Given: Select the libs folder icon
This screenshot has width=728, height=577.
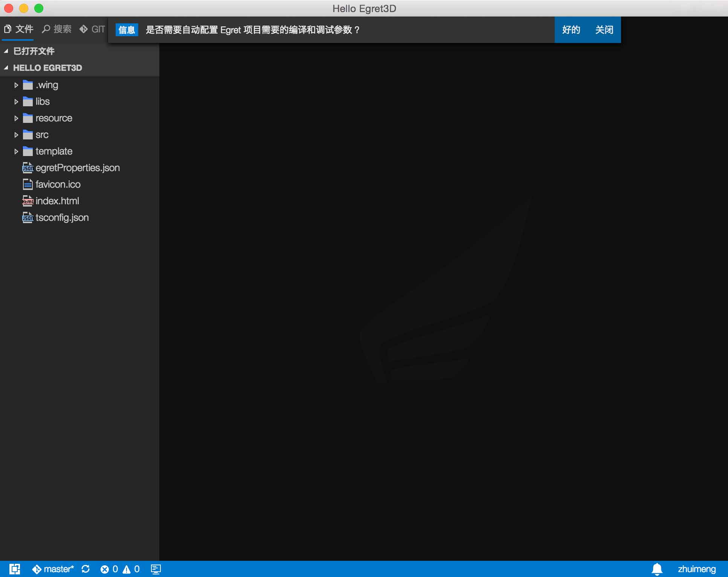Looking at the screenshot, I should pos(28,101).
